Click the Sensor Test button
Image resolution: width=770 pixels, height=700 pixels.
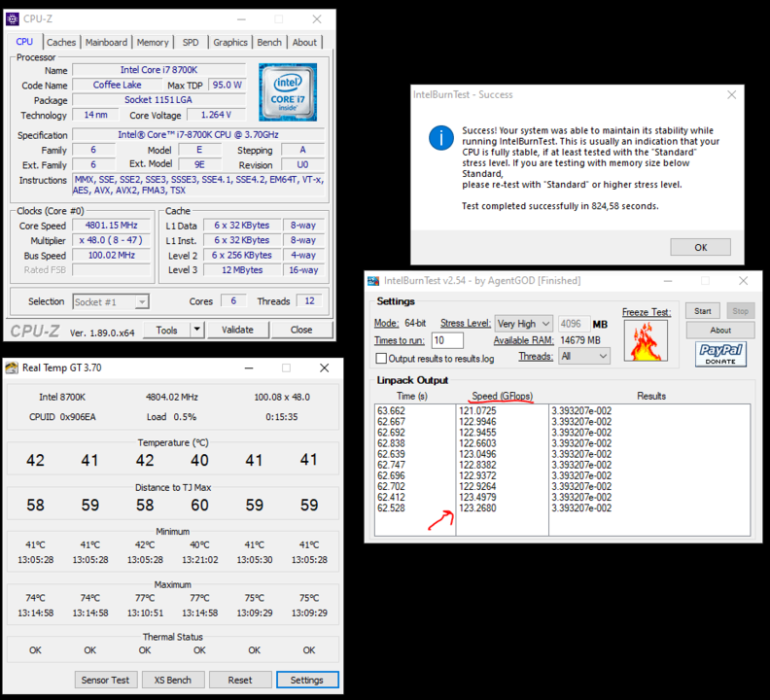106,680
